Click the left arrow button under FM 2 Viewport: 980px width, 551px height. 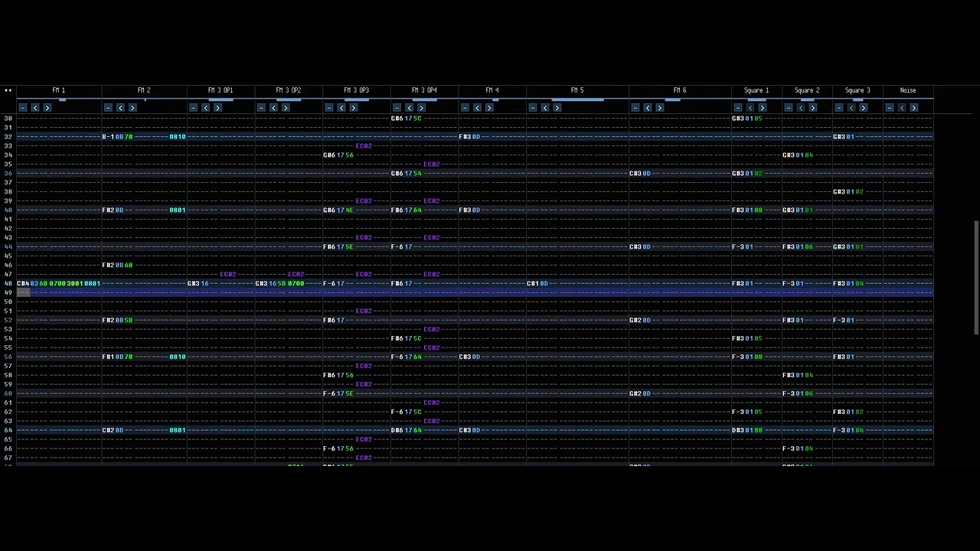pyautogui.click(x=120, y=108)
